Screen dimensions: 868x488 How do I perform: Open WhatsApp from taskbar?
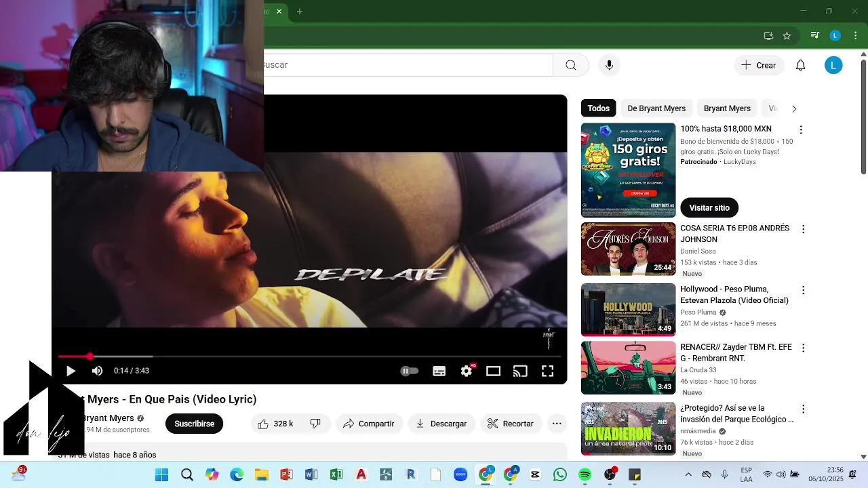(x=560, y=475)
